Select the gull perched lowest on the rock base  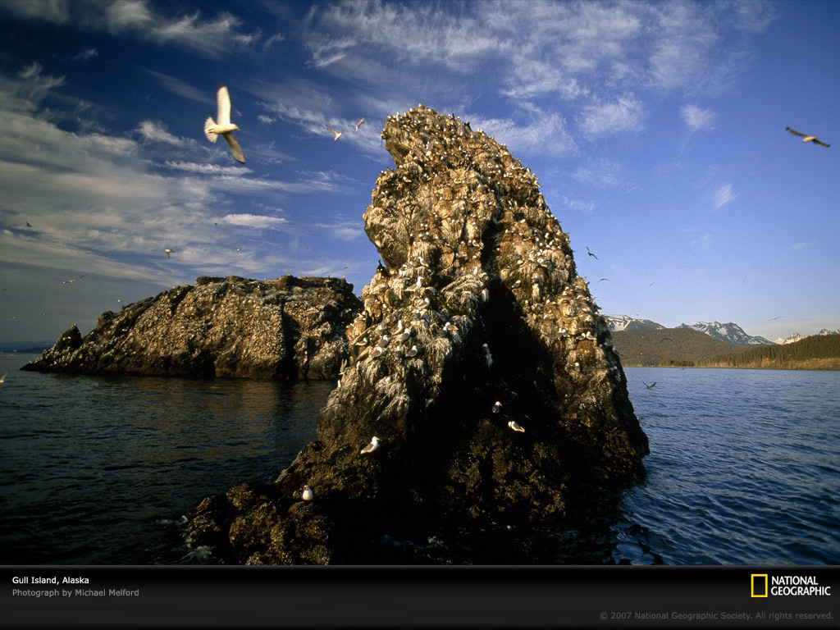[307, 493]
